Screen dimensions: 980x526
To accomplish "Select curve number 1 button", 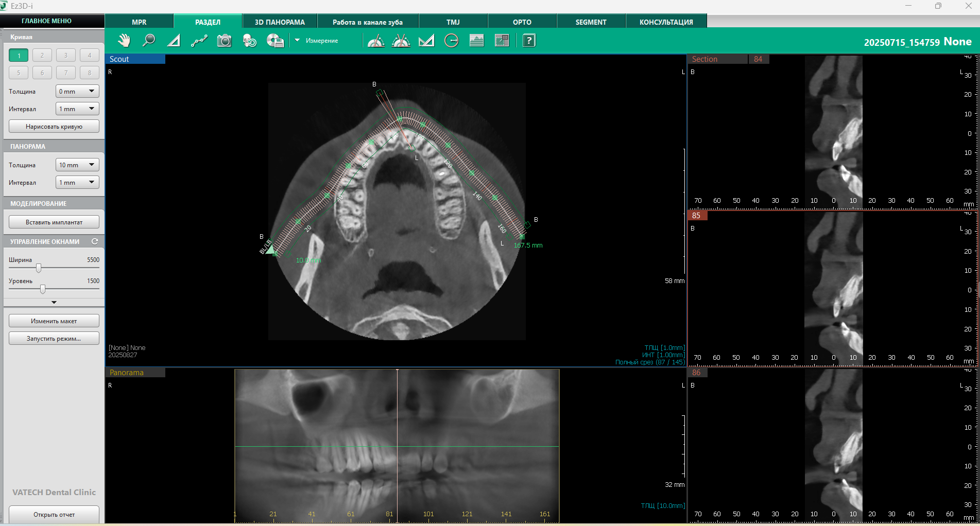I will (19, 56).
